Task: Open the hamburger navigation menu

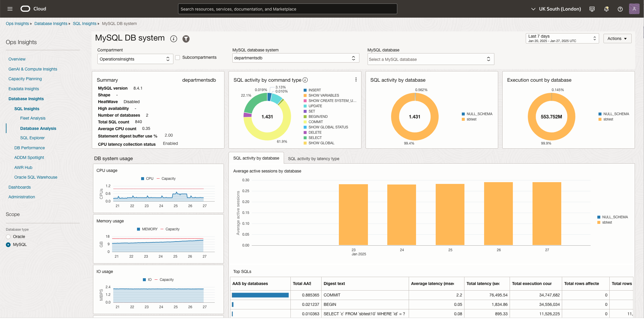Action: (x=10, y=9)
